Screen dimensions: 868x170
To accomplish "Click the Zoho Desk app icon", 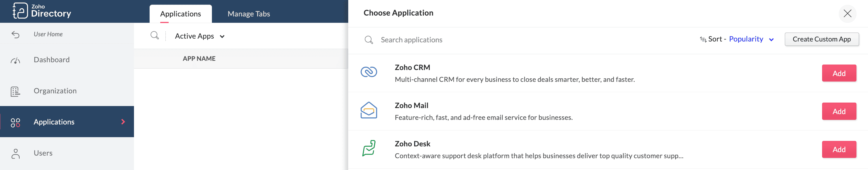I will 369,148.
